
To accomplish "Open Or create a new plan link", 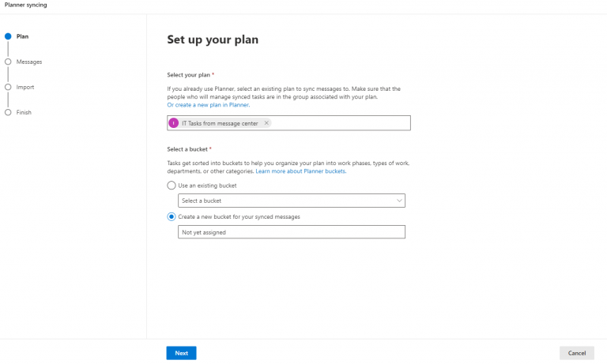I will pyautogui.click(x=208, y=104).
